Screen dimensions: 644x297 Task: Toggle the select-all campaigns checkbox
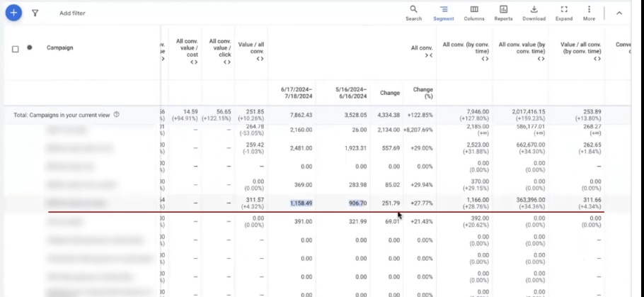16,49
